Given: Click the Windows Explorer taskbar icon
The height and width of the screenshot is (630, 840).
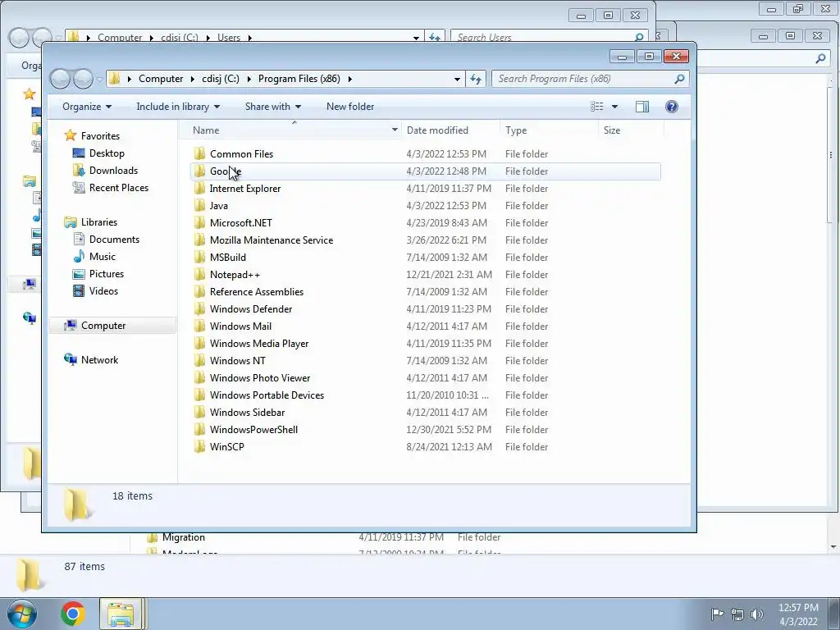Looking at the screenshot, I should tap(121, 614).
